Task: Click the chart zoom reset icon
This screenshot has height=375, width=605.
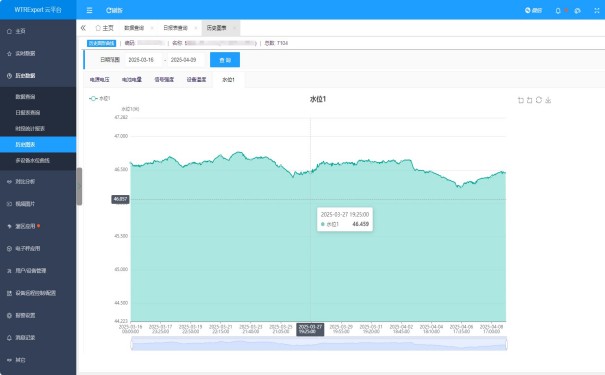Action: coord(529,100)
